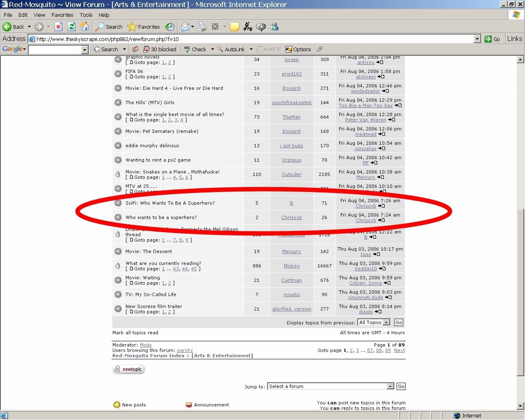Click the vertical scrollbar down arrow
525x420 pixels.
tap(520, 406)
